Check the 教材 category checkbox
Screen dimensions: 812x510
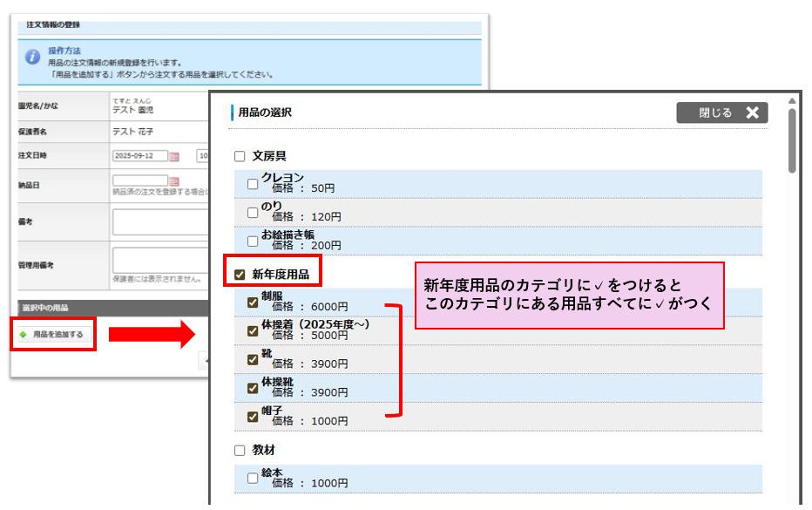pyautogui.click(x=240, y=451)
